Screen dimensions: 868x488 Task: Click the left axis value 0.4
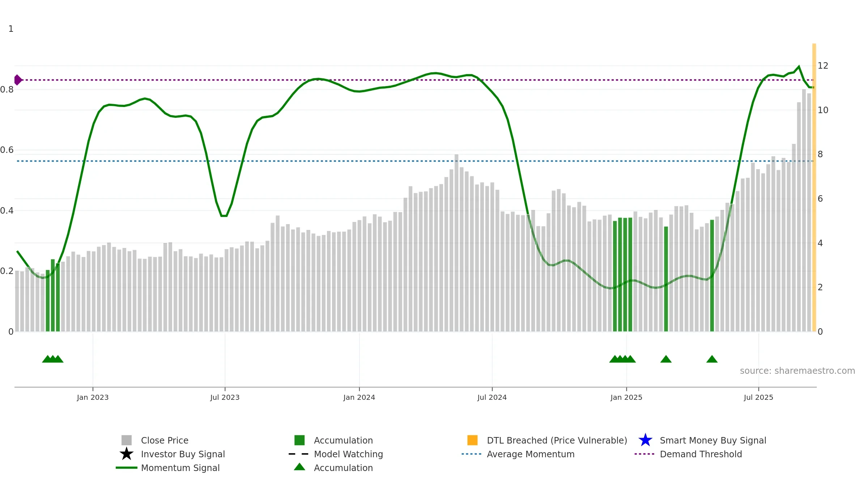7,211
